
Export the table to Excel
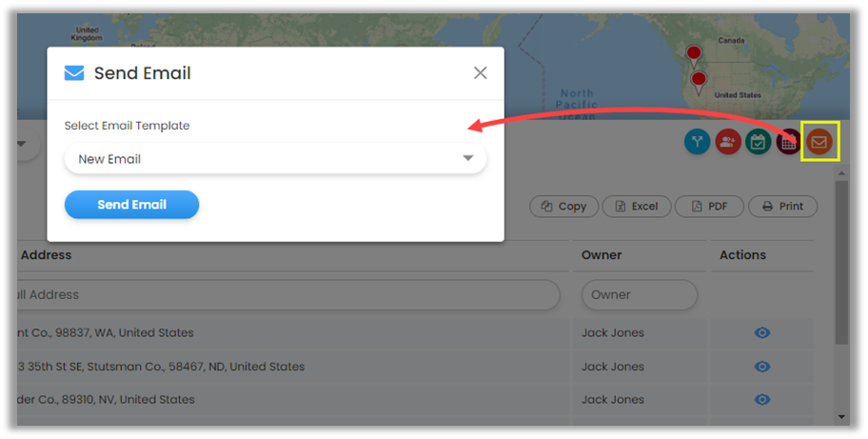pyautogui.click(x=638, y=206)
